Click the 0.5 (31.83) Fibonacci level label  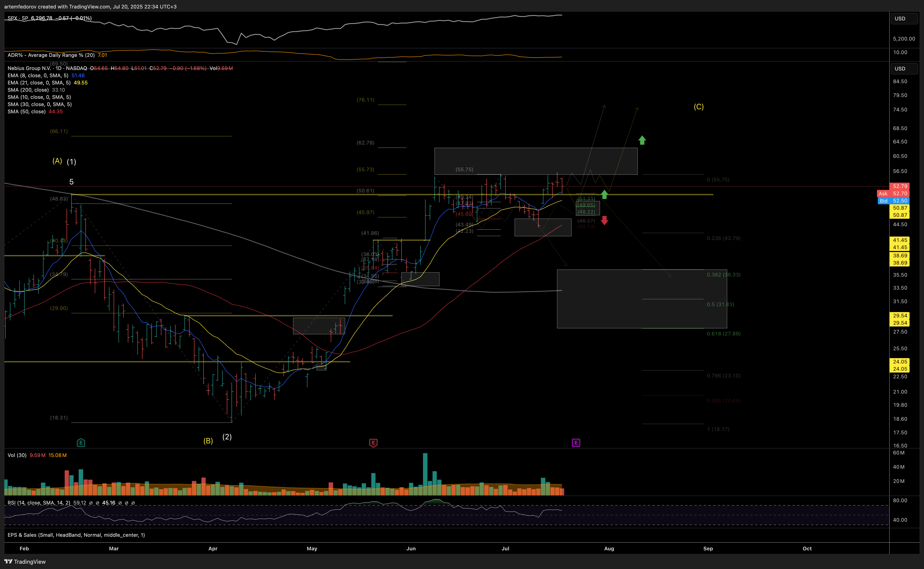coord(720,304)
